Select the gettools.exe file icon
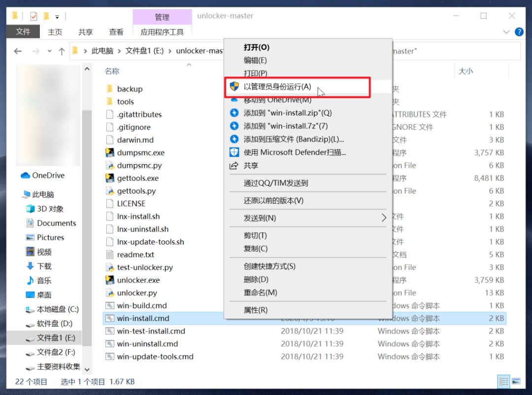 click(x=109, y=178)
